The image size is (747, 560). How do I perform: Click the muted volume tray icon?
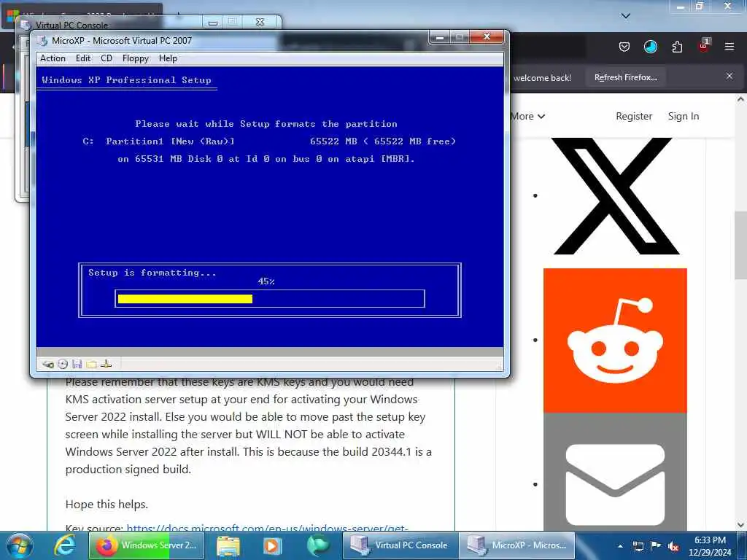point(673,547)
